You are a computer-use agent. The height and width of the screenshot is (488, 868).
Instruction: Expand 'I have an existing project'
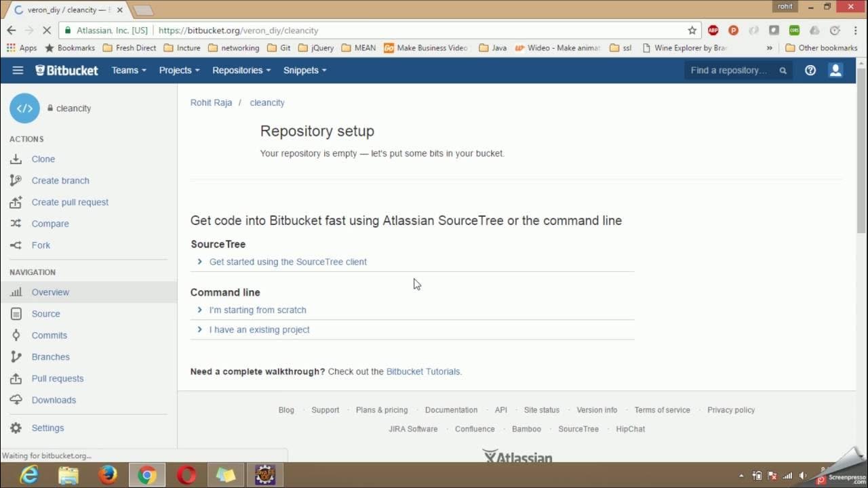pyautogui.click(x=259, y=329)
